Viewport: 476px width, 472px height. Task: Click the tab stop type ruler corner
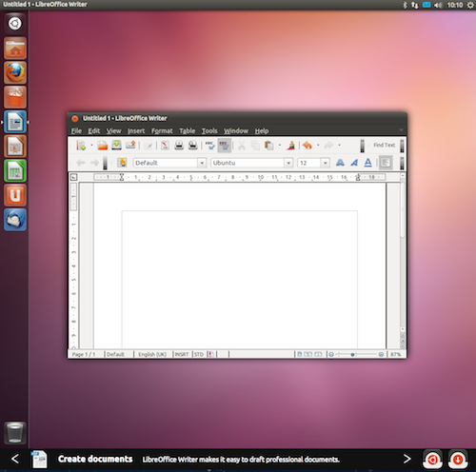[73, 177]
